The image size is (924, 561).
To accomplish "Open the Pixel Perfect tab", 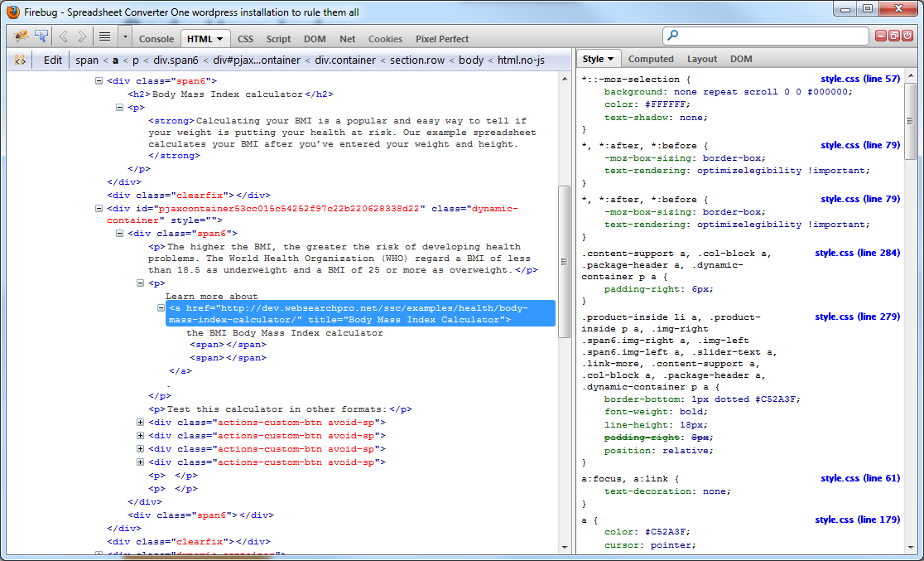I will click(442, 39).
